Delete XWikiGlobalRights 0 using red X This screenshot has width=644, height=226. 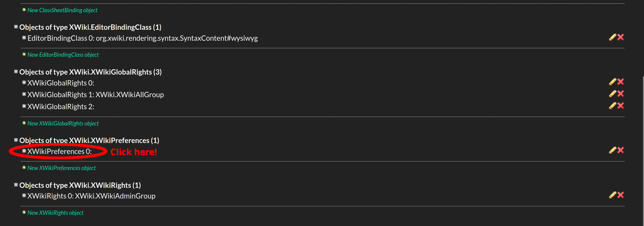tap(621, 82)
